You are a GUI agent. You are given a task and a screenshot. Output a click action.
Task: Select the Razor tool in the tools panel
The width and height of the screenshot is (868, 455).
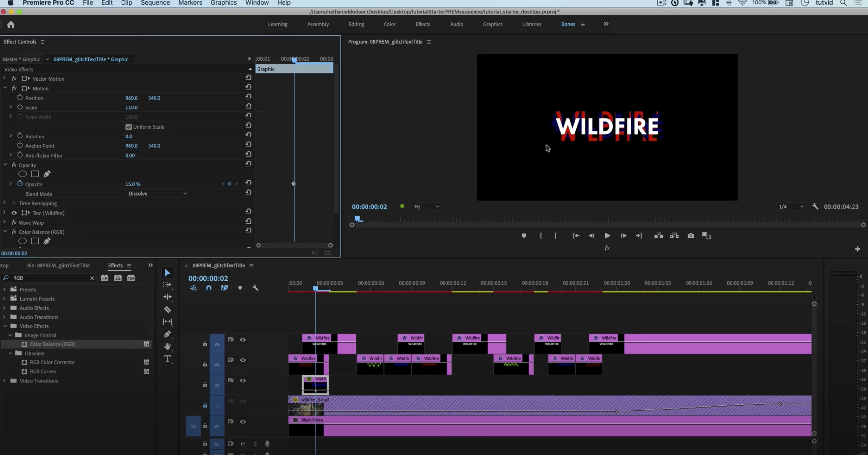168,309
